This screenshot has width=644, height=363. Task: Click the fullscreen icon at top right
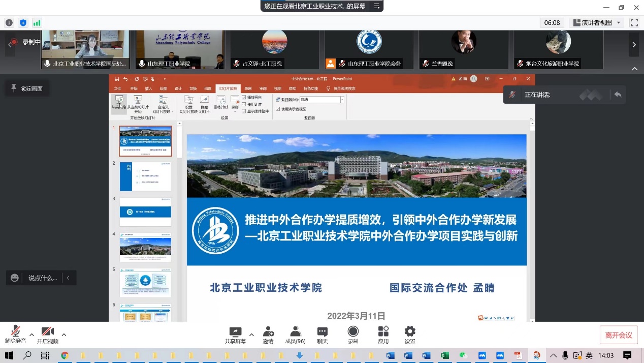634,23
